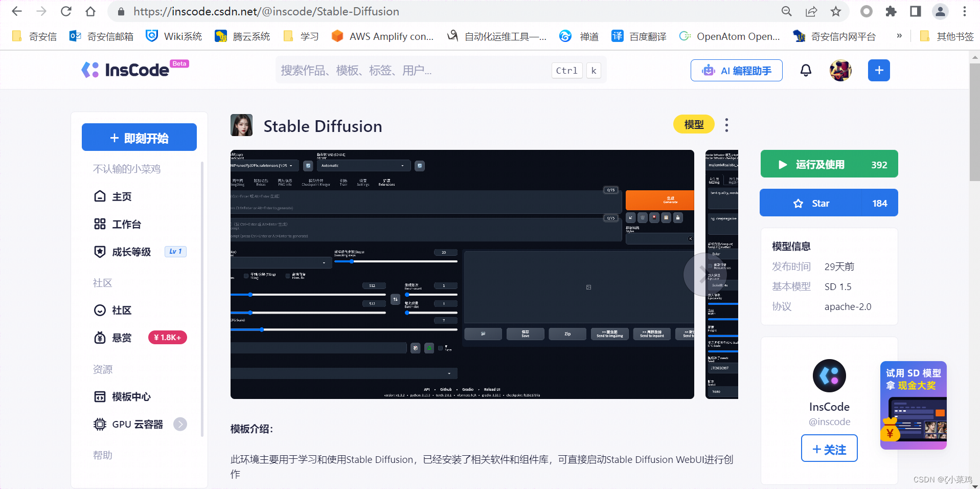Viewport: 980px width, 489px height.
Task: Open the main Stable Diffusion screenshot
Action: click(462, 274)
